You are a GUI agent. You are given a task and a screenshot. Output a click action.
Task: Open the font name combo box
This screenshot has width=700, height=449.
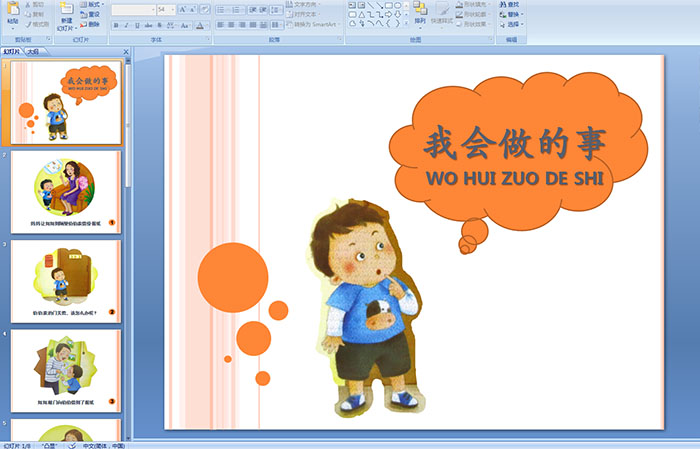[133, 10]
